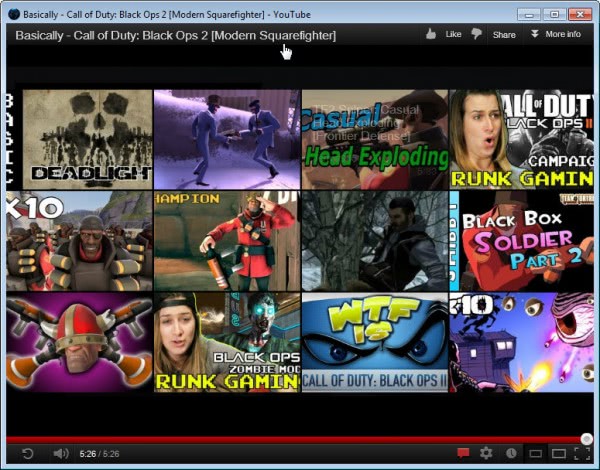This screenshot has width=600, height=470.
Task: Maximize the YouTube window
Action: point(554,15)
